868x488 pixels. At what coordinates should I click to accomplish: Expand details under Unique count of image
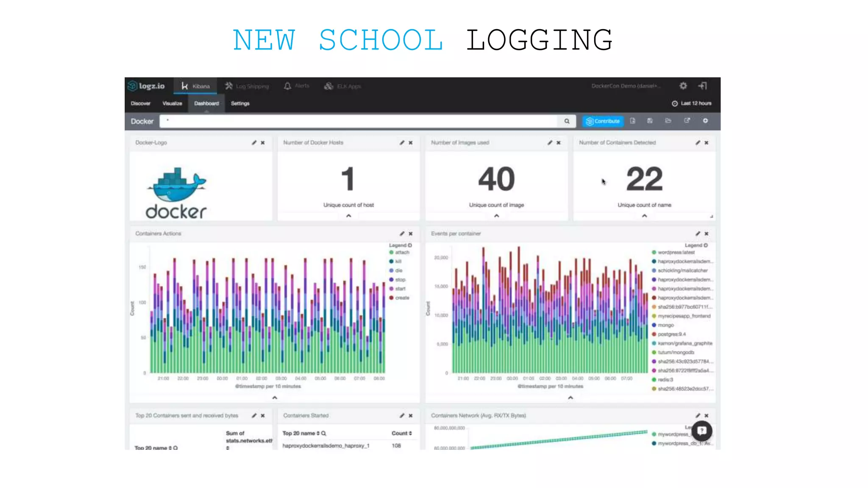pos(496,216)
